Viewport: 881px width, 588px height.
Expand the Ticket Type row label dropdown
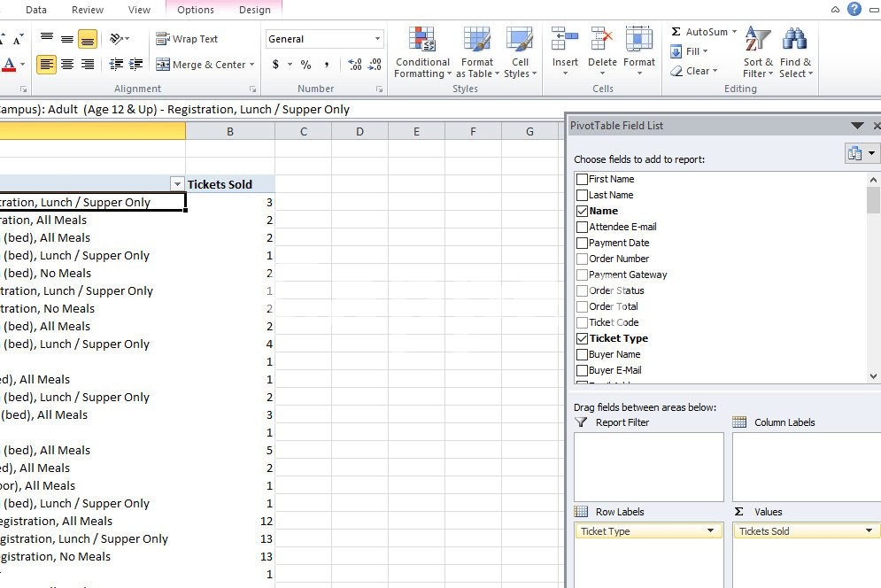[x=710, y=531]
